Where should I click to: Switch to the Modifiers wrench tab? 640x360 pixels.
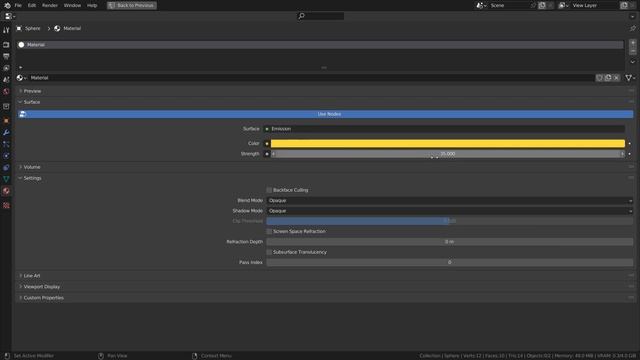coord(6,133)
